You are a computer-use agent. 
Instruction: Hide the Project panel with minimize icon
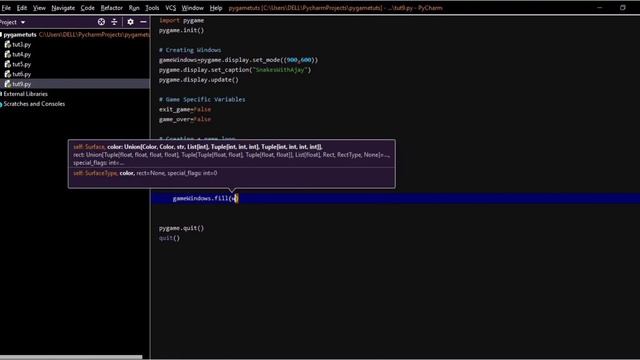pyautogui.click(x=143, y=22)
